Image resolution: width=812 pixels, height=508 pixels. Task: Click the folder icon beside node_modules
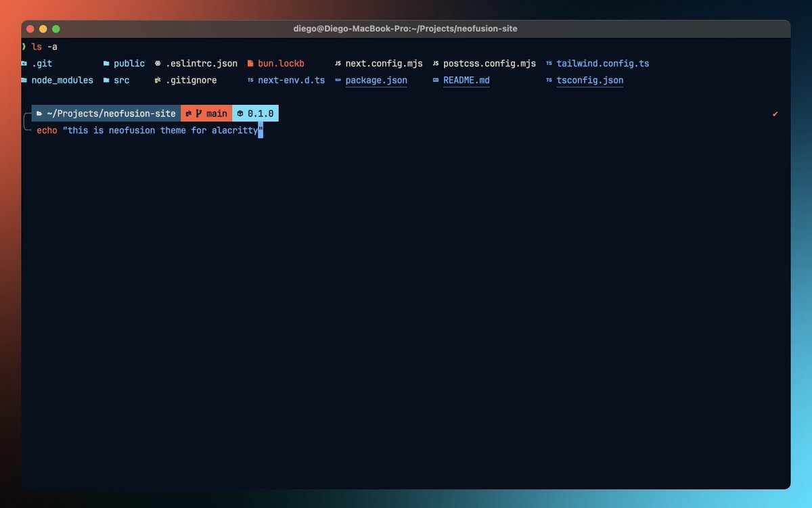[24, 80]
